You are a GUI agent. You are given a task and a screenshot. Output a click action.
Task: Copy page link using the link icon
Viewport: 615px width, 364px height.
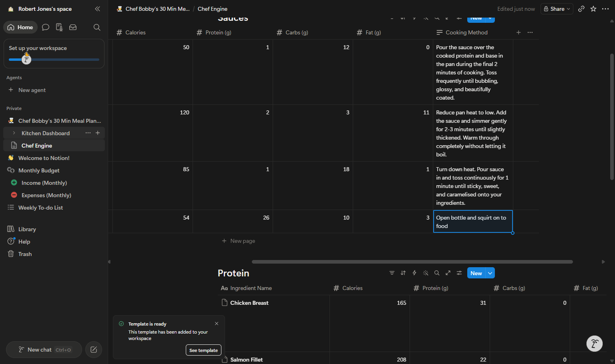581,9
